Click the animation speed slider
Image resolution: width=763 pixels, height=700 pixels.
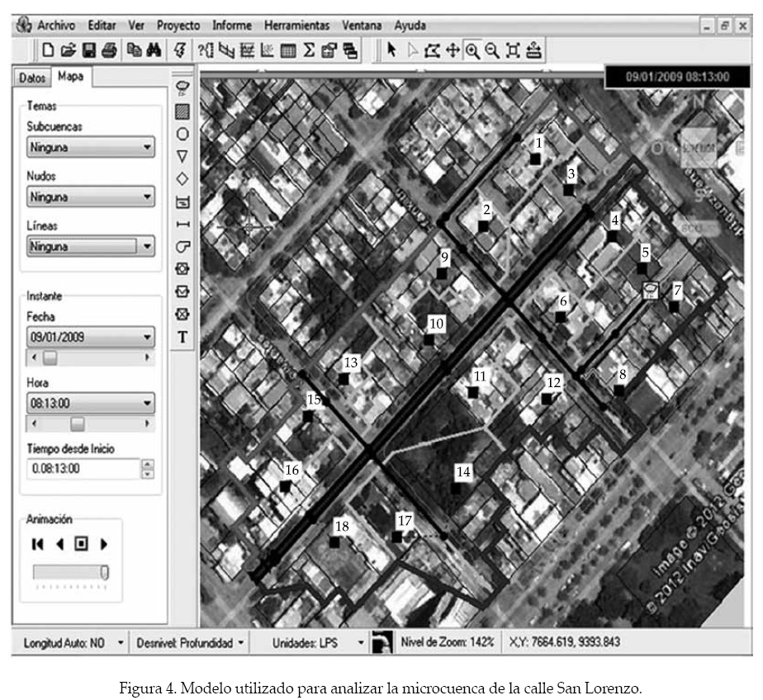pos(70,572)
